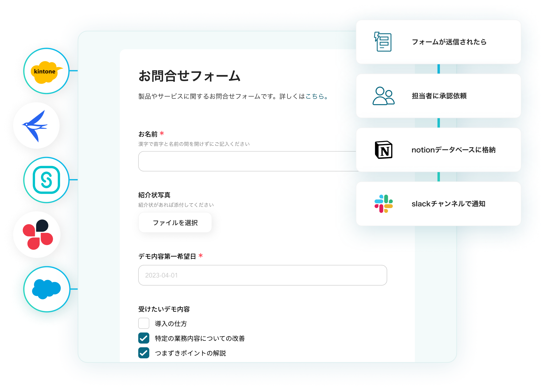
Task: Click the Slack logo icon
Action: (383, 204)
